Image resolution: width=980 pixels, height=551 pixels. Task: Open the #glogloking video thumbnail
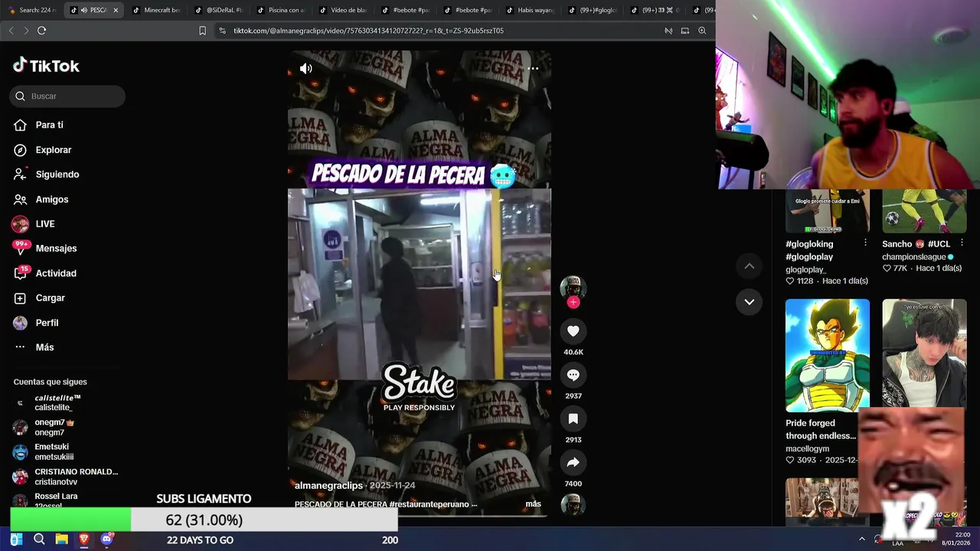tap(828, 211)
